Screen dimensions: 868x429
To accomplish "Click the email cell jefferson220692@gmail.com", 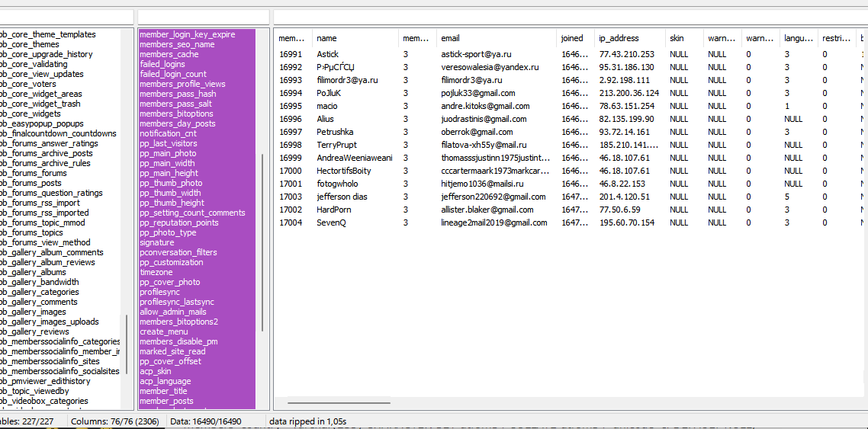I will [x=493, y=197].
